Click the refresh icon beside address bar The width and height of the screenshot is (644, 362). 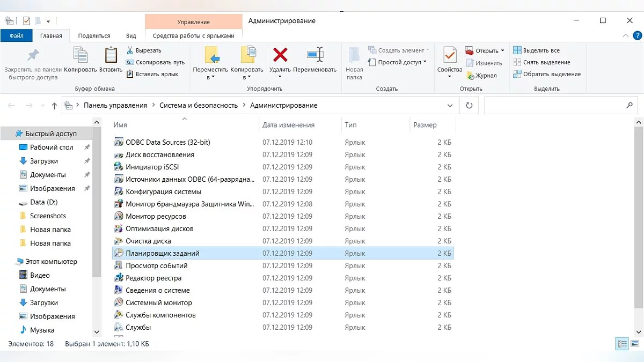pyautogui.click(x=469, y=106)
